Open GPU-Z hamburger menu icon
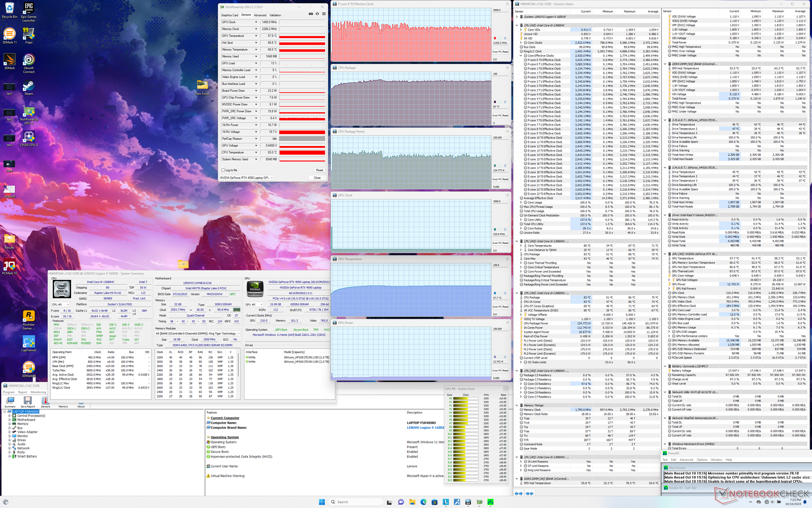Viewport: 812px width, 508px height. pyautogui.click(x=324, y=14)
